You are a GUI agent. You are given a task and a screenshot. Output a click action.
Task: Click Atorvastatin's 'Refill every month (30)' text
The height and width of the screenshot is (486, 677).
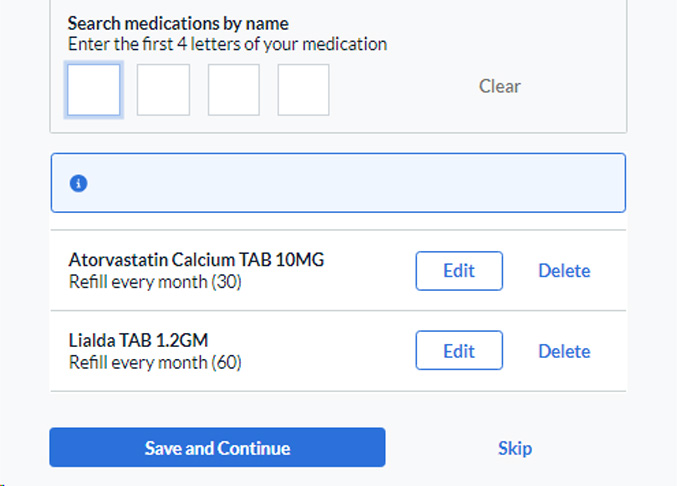coord(155,282)
